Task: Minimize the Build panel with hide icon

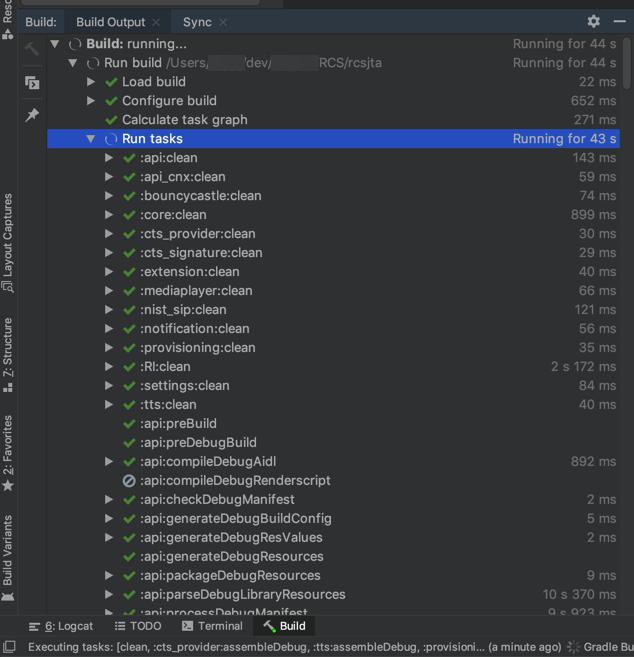Action: click(x=619, y=21)
